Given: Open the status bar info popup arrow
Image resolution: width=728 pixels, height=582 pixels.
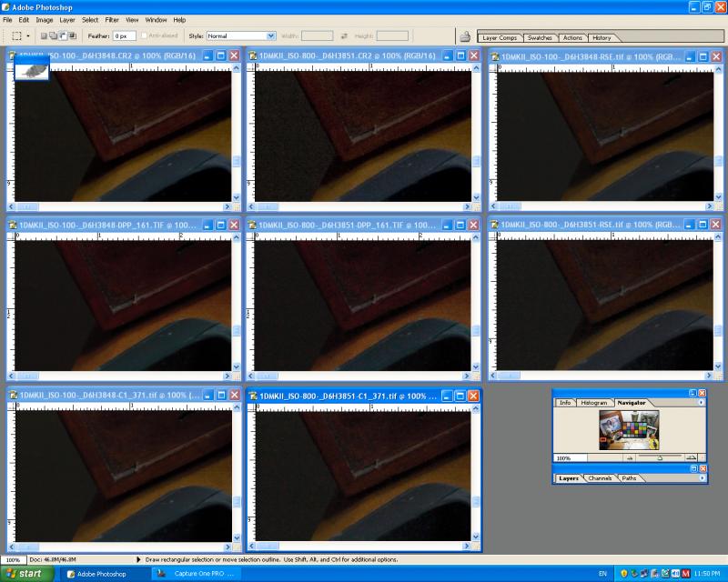Looking at the screenshot, I should [x=138, y=560].
